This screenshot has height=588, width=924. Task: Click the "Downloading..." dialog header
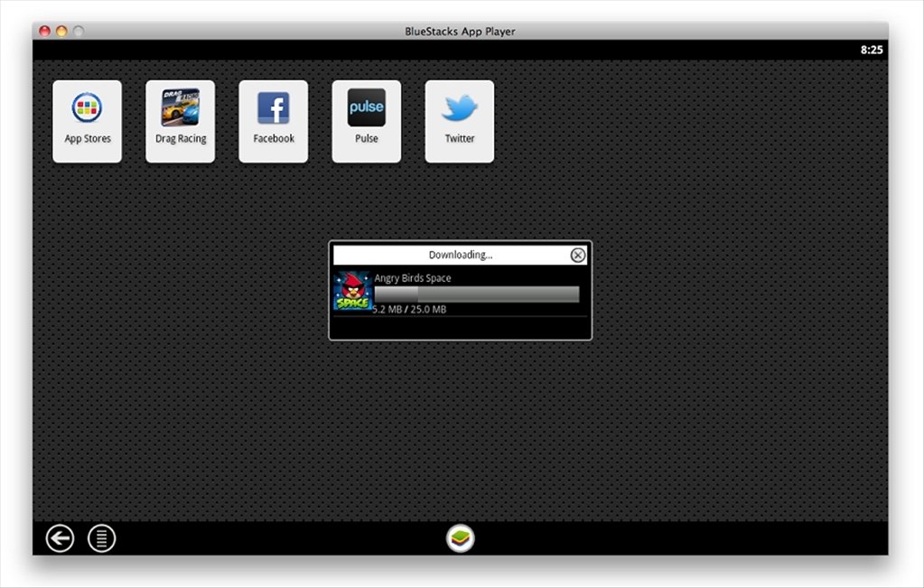(x=461, y=255)
